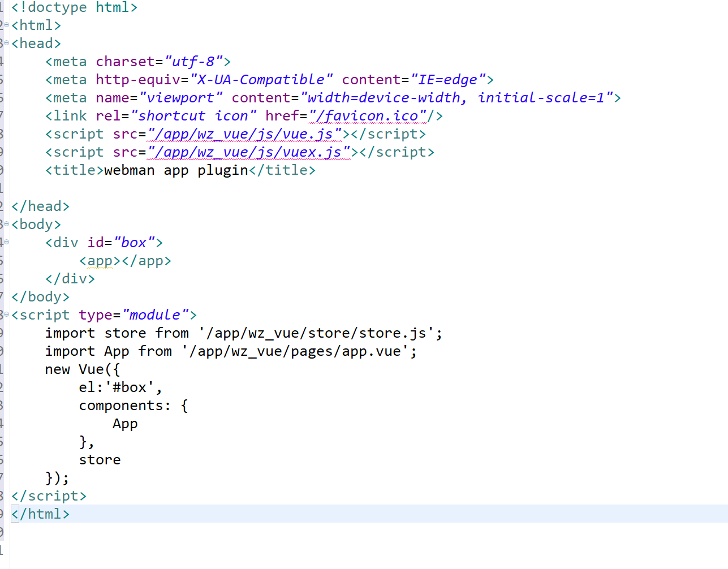
Task: Click the '/app/wz_vue/pages/app.vue' import path
Action: pos(295,351)
